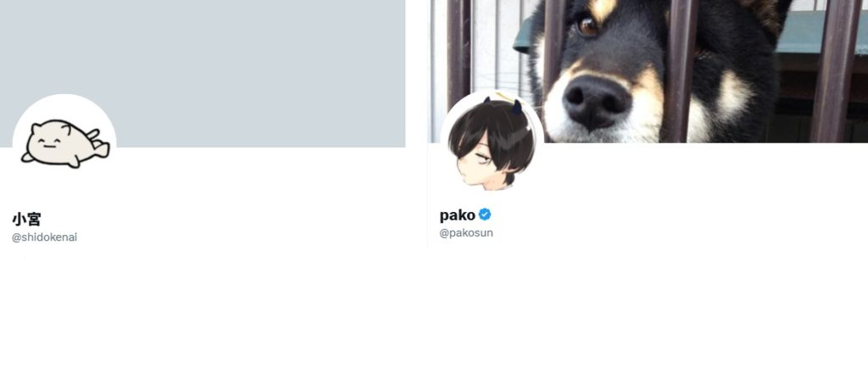The width and height of the screenshot is (868, 384).
Task: Click the @pakosun handle
Action: pyautogui.click(x=466, y=233)
